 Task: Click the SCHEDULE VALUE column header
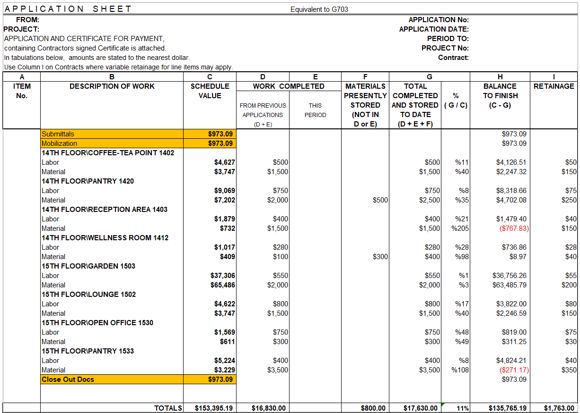pyautogui.click(x=210, y=91)
